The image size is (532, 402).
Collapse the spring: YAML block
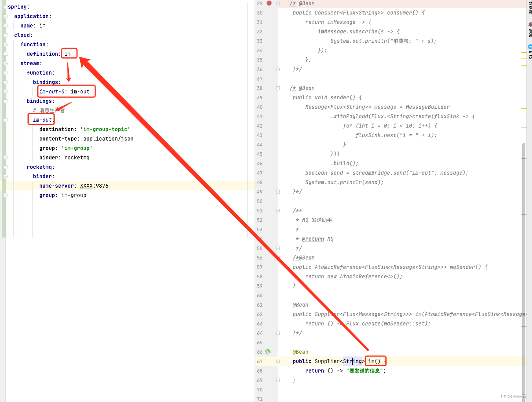click(x=6, y=7)
